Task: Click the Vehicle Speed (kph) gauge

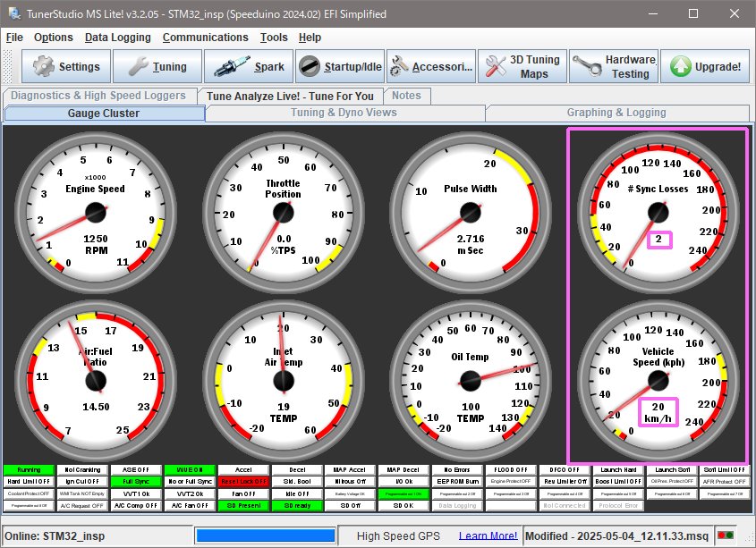Action: click(x=658, y=381)
